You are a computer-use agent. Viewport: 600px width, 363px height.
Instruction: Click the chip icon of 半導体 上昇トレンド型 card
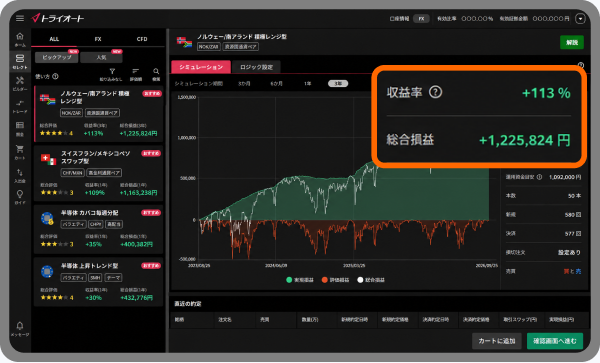pos(47,271)
